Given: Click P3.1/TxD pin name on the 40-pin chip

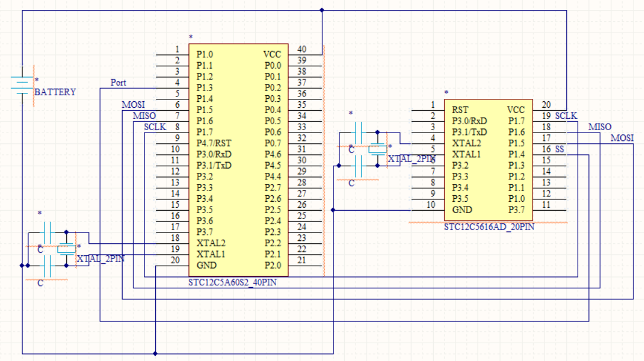Looking at the screenshot, I should (x=213, y=165).
